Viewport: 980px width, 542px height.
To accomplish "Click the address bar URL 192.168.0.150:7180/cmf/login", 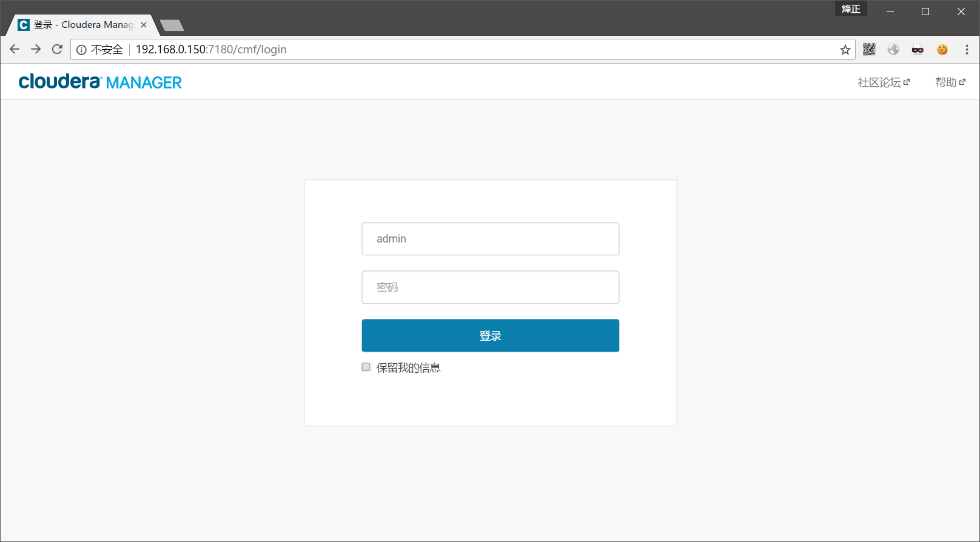I will (x=211, y=50).
